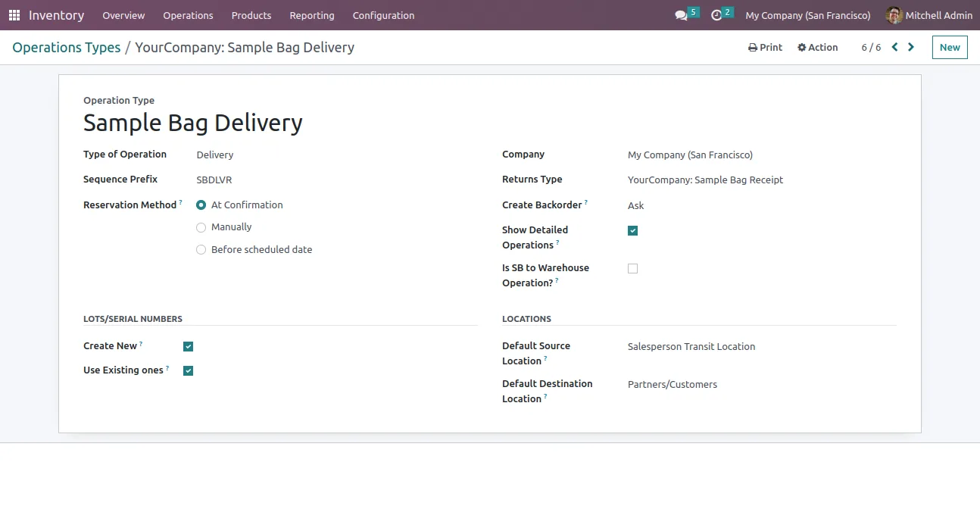Toggle Create New lots checkbox
This screenshot has height=506, width=980.
click(189, 347)
